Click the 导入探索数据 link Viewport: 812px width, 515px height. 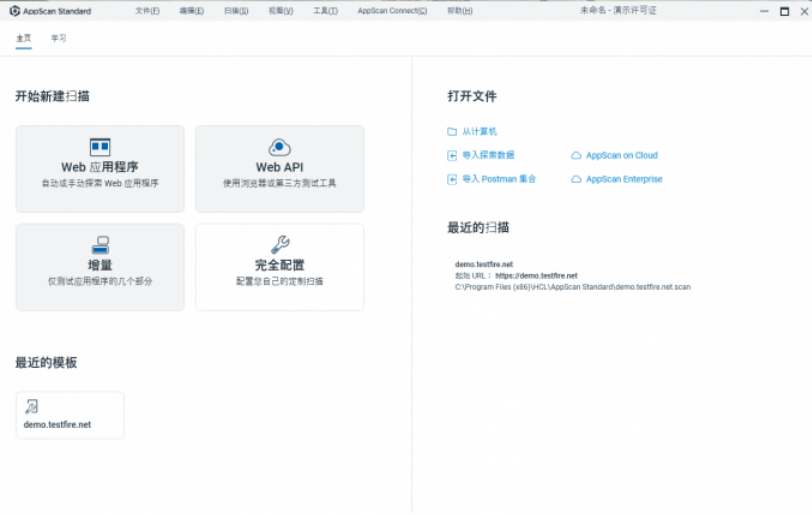pos(488,155)
